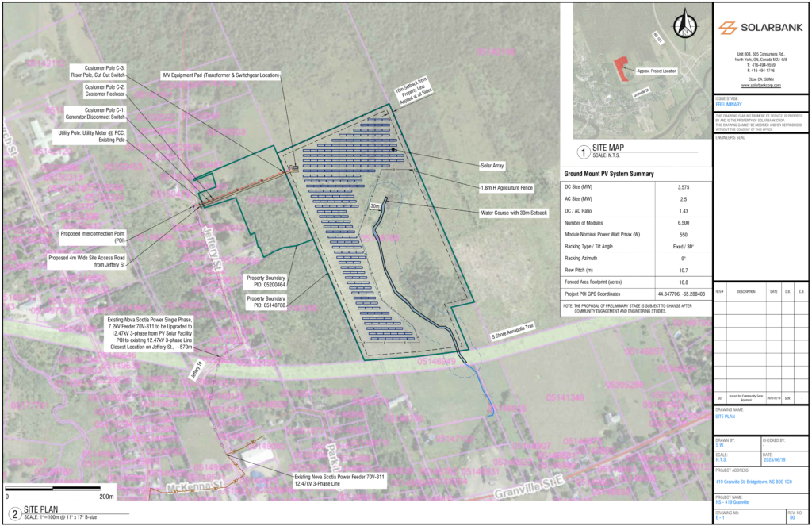Click the Ground Mount PV System Summary heading
This screenshot has width=812, height=526.
click(609, 174)
